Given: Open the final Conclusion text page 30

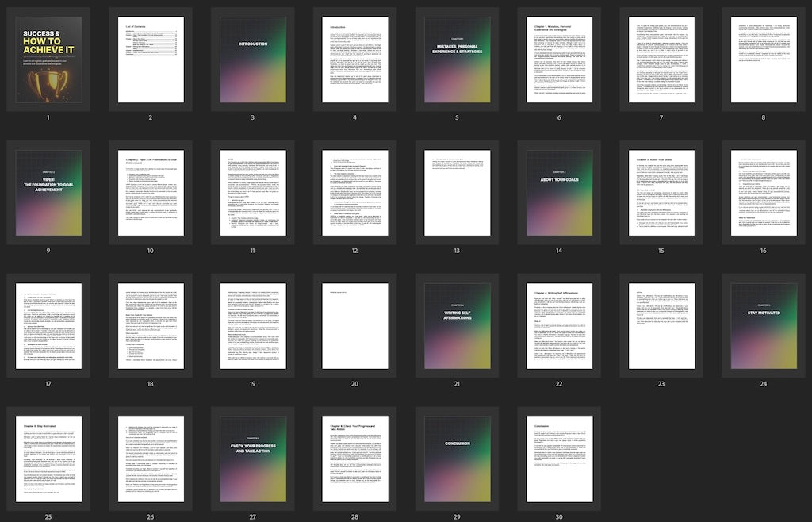Looking at the screenshot, I should coord(559,459).
